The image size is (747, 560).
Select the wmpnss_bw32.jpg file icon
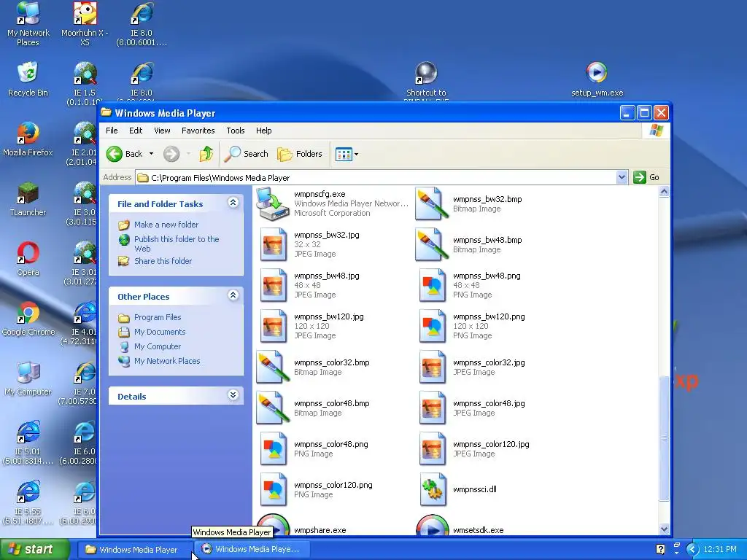pos(273,244)
